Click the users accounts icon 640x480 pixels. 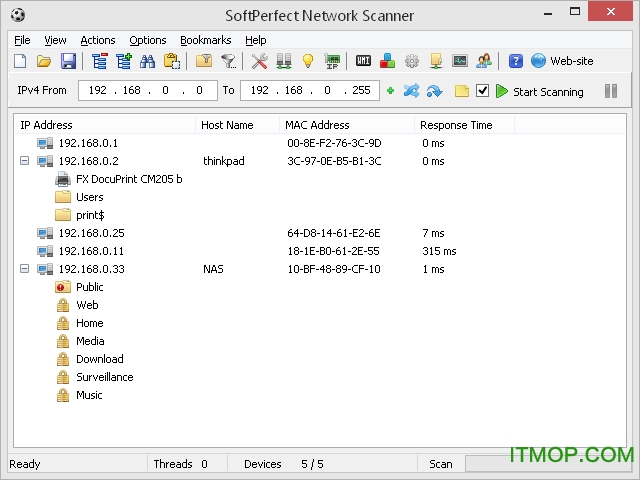point(484,61)
